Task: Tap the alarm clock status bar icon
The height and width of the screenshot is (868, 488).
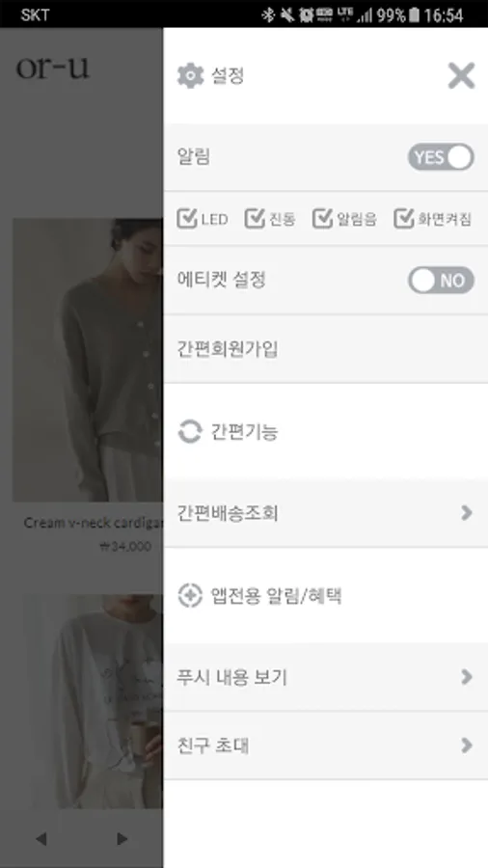Action: pos(306,14)
